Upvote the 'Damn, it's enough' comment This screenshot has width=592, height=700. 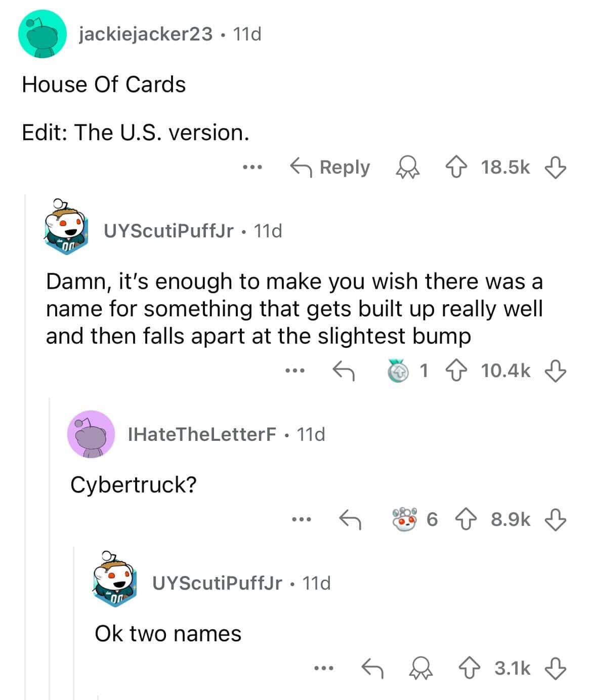tap(459, 370)
